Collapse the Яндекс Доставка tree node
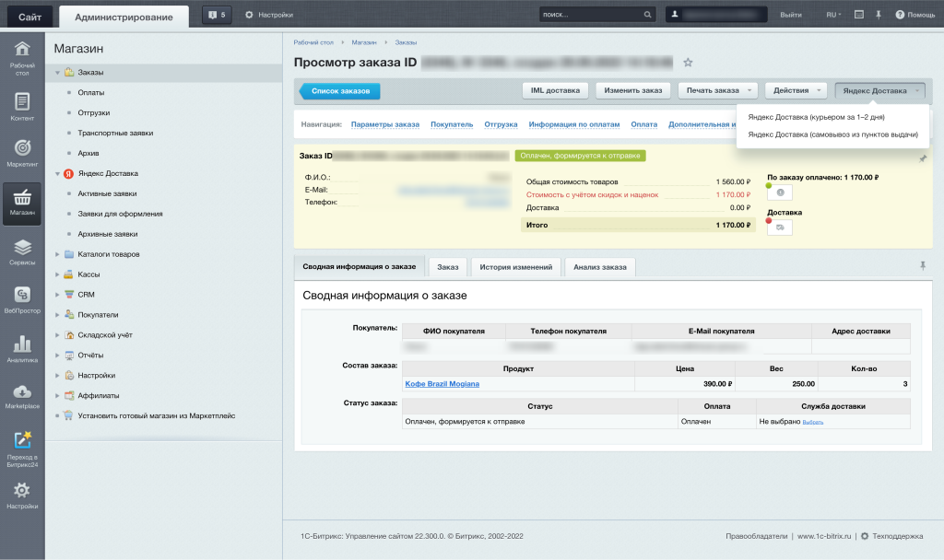 [58, 174]
